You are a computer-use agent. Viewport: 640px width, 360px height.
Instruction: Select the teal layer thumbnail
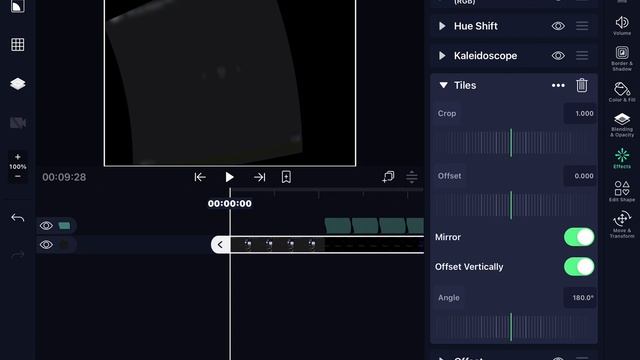64,225
